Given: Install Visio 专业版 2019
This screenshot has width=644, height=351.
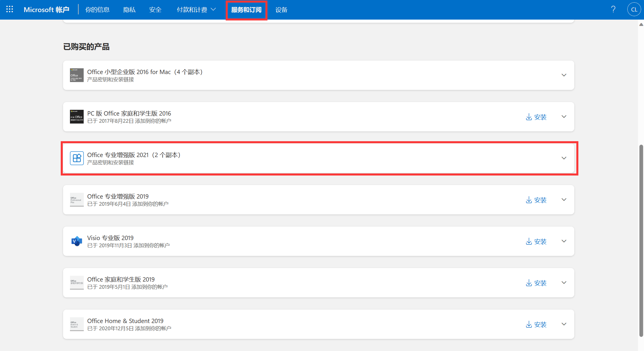Looking at the screenshot, I should [x=536, y=241].
